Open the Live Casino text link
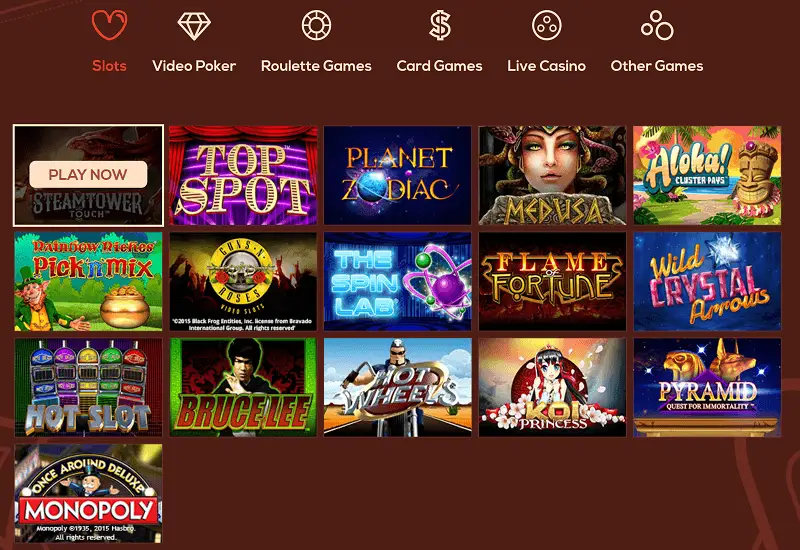This screenshot has height=550, width=800. point(546,66)
